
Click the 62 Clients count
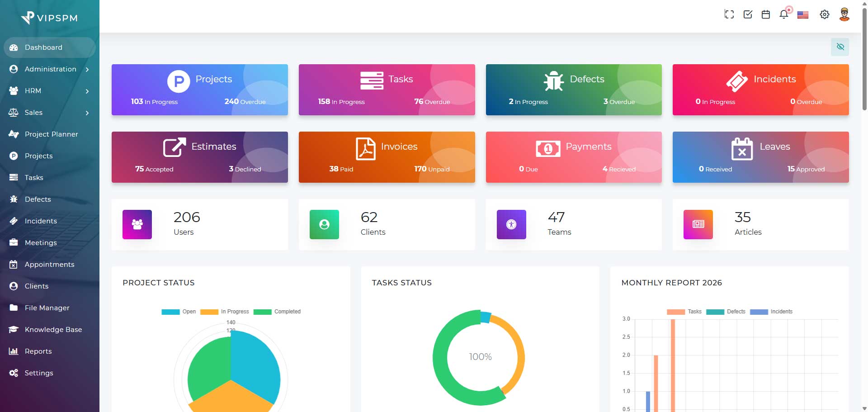(369, 218)
